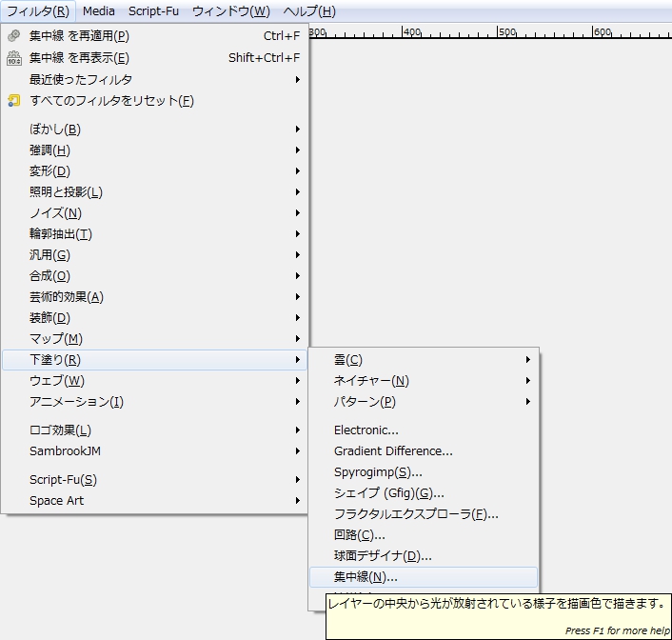
Task: Choose Spyrogimp(S)... filter
Action: (x=424, y=472)
